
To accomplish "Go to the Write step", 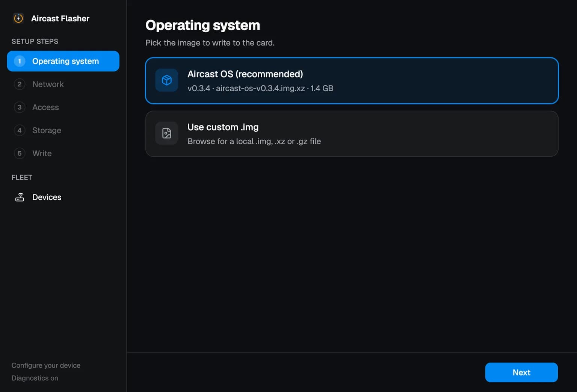I will point(63,153).
